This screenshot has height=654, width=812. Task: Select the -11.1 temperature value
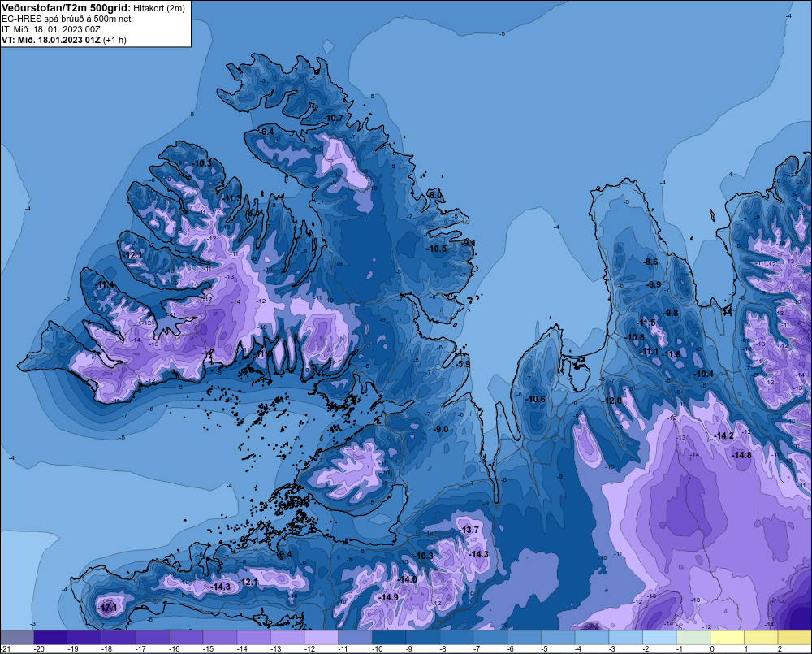click(650, 351)
